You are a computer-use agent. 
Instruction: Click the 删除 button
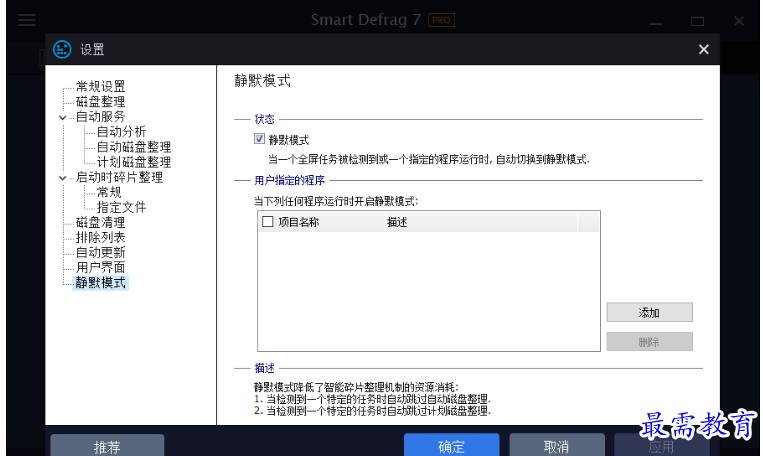(x=649, y=342)
